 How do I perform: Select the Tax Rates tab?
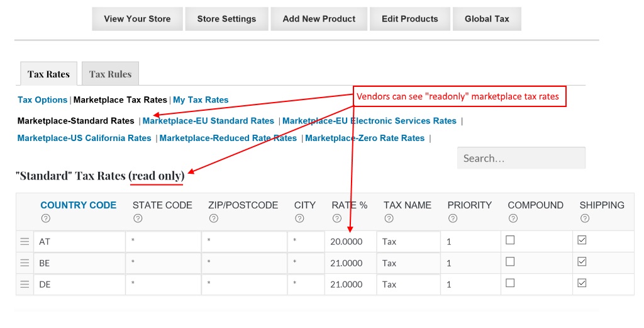(x=48, y=74)
